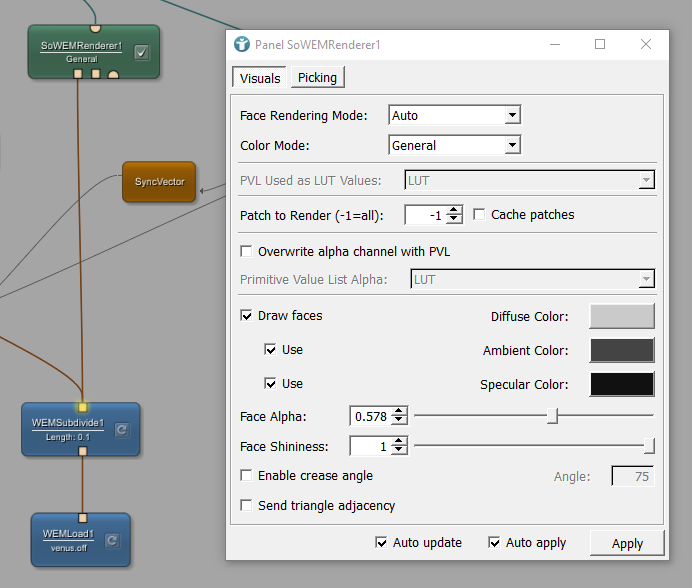692x588 pixels.
Task: Enable Overwrite alpha channel with PVL
Action: point(247,251)
